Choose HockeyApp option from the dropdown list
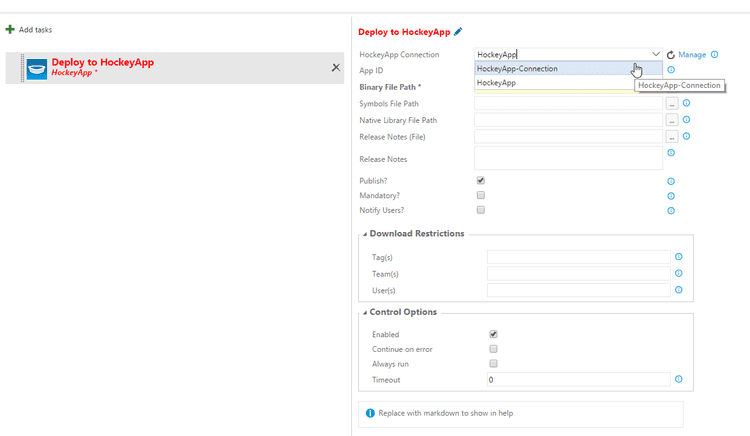750x436 pixels. pyautogui.click(x=568, y=83)
